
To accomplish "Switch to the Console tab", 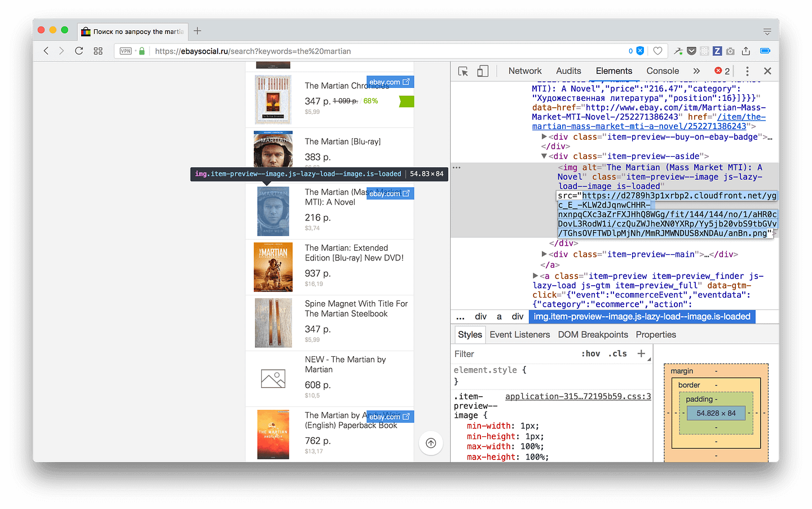I will click(x=663, y=71).
